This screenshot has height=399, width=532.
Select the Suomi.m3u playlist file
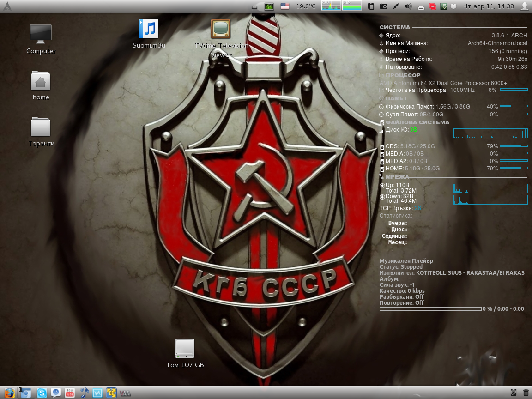[149, 34]
